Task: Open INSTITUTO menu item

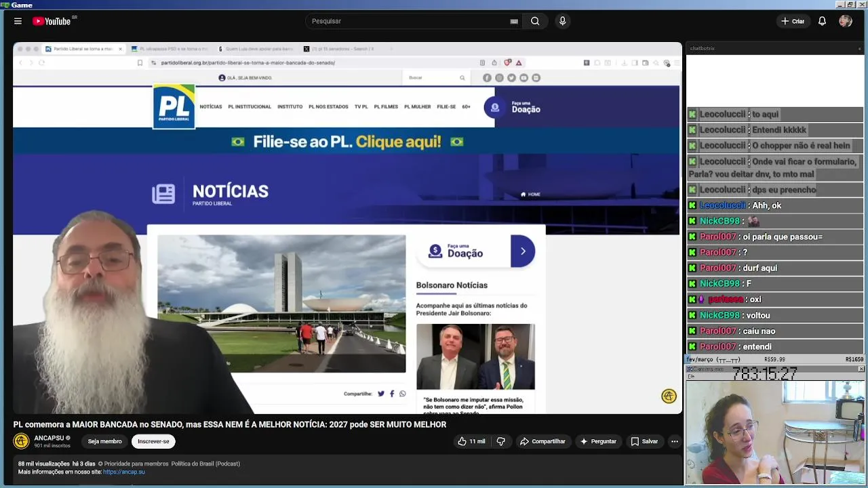Action: point(290,106)
